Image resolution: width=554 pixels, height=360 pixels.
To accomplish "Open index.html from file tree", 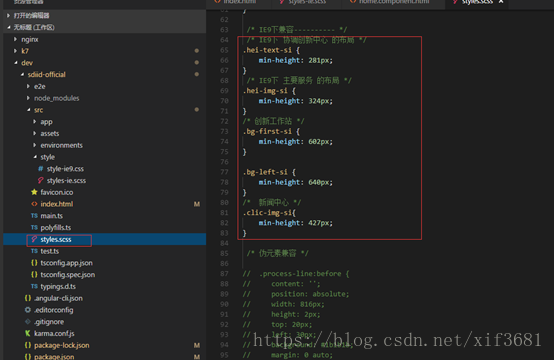I will 57,204.
